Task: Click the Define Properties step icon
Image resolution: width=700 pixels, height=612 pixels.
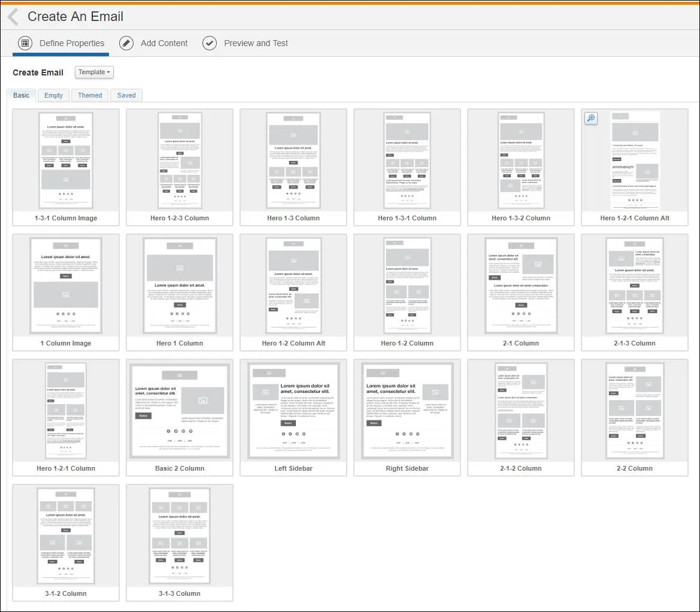Action: click(25, 43)
